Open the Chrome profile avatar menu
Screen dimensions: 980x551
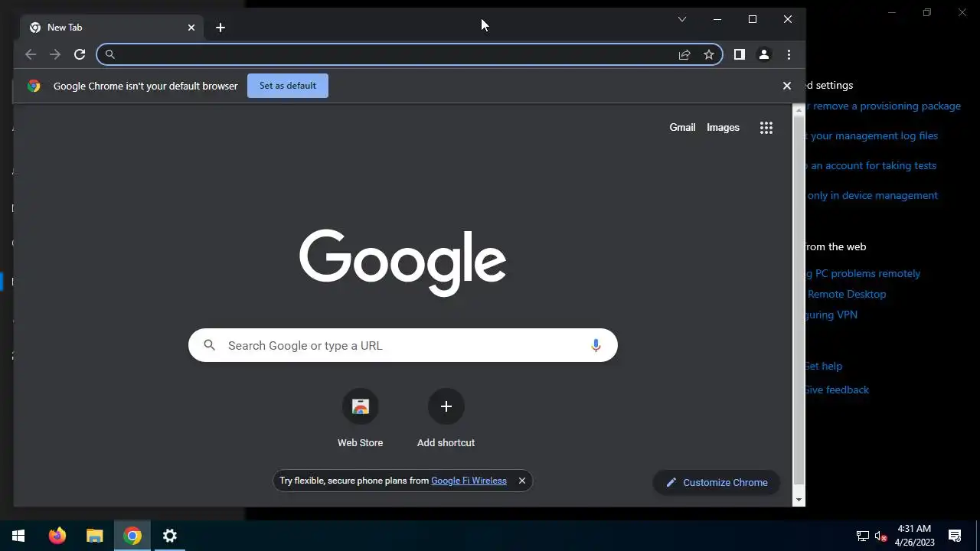tap(763, 54)
